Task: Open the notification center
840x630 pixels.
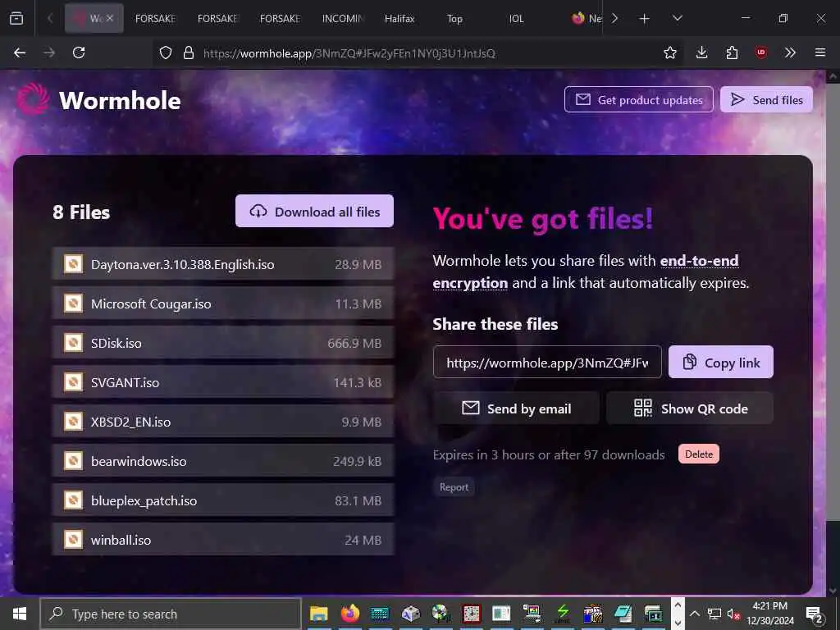Action: pyautogui.click(x=815, y=614)
